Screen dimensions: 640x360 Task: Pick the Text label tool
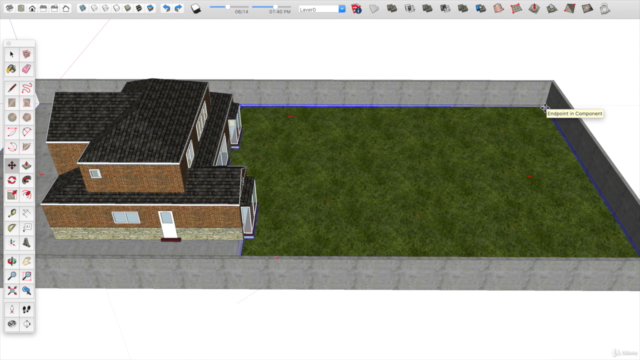pos(27,228)
